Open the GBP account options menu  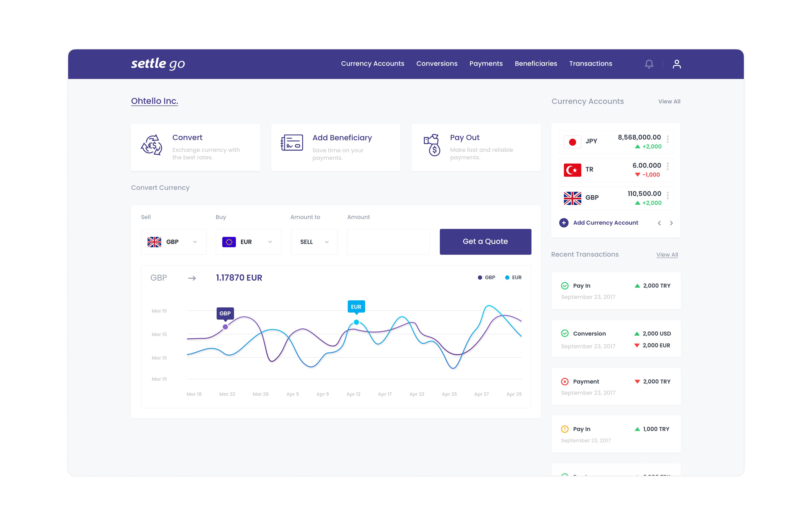[668, 195]
